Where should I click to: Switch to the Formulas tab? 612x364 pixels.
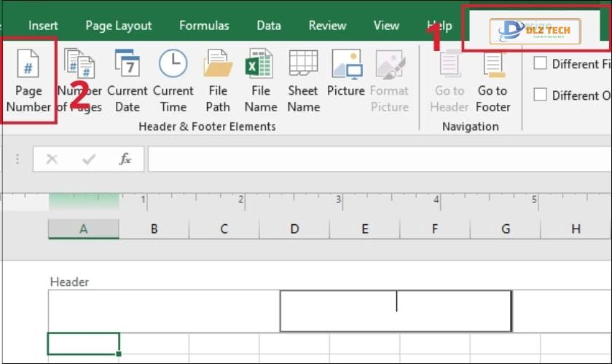pyautogui.click(x=204, y=25)
